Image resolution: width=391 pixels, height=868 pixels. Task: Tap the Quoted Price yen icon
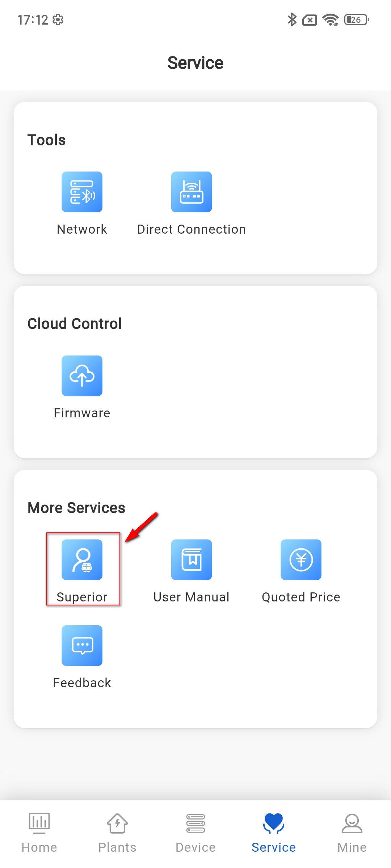click(301, 559)
